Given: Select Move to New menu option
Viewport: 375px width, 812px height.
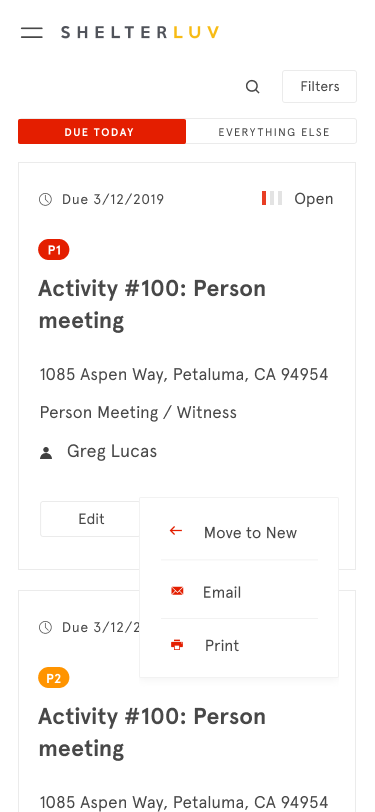Looking at the screenshot, I should pos(239,532).
